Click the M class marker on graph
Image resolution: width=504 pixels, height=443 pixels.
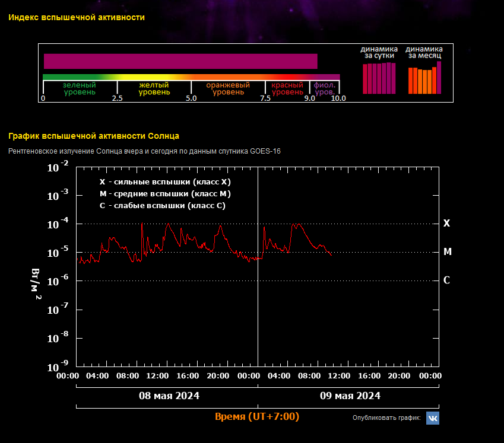[x=448, y=251]
